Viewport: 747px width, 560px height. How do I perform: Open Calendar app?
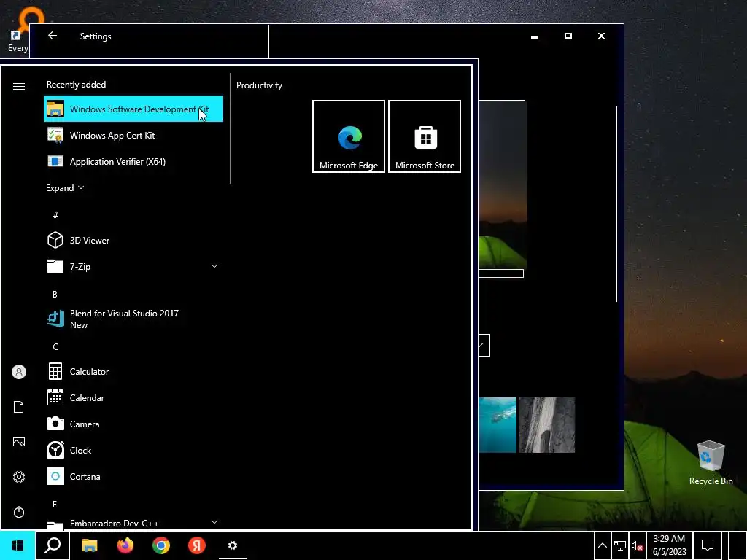pos(133,397)
